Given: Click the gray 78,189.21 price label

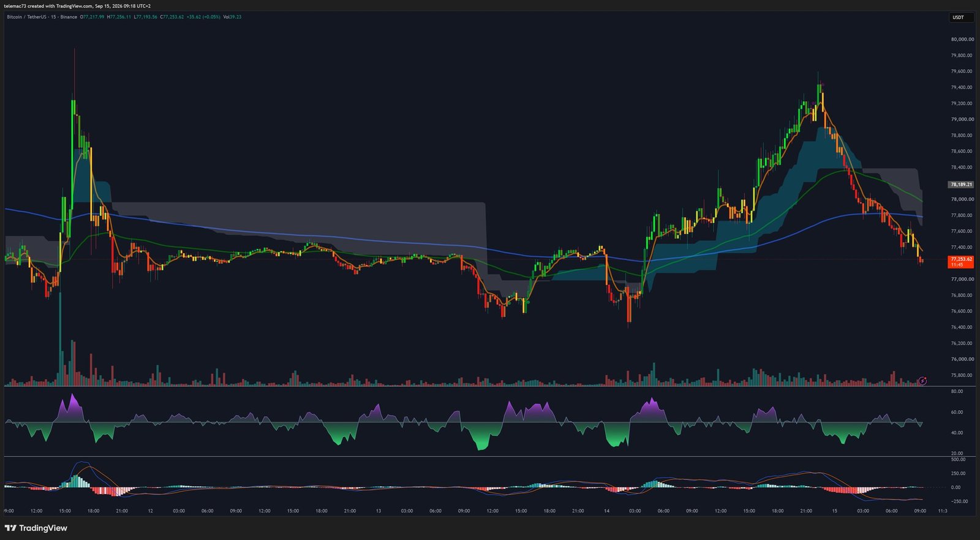Looking at the screenshot, I should 961,184.
